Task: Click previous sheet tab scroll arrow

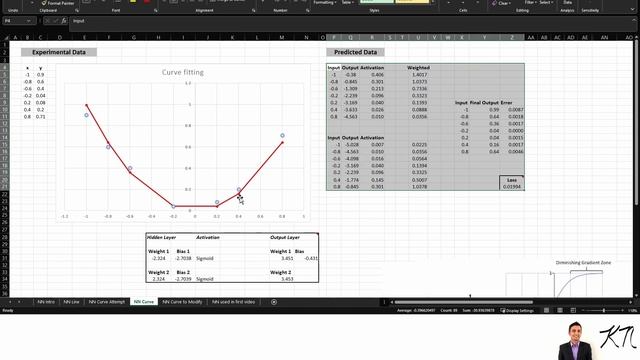Action: [10, 302]
